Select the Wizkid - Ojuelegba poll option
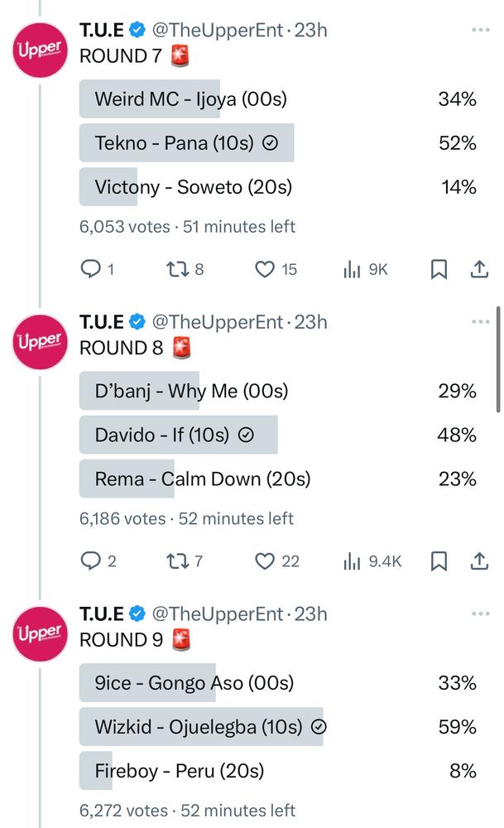 click(x=278, y=727)
